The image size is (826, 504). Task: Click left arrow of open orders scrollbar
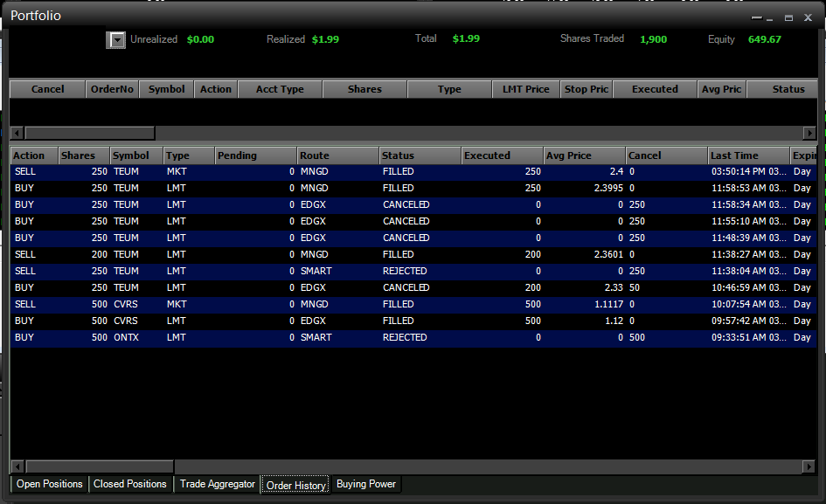point(17,134)
